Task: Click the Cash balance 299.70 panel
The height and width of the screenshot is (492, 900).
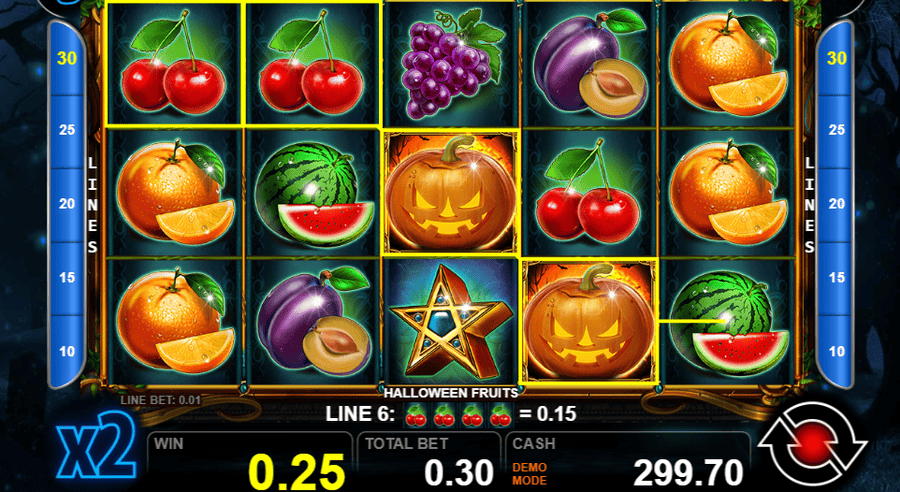Action: pyautogui.click(x=627, y=462)
